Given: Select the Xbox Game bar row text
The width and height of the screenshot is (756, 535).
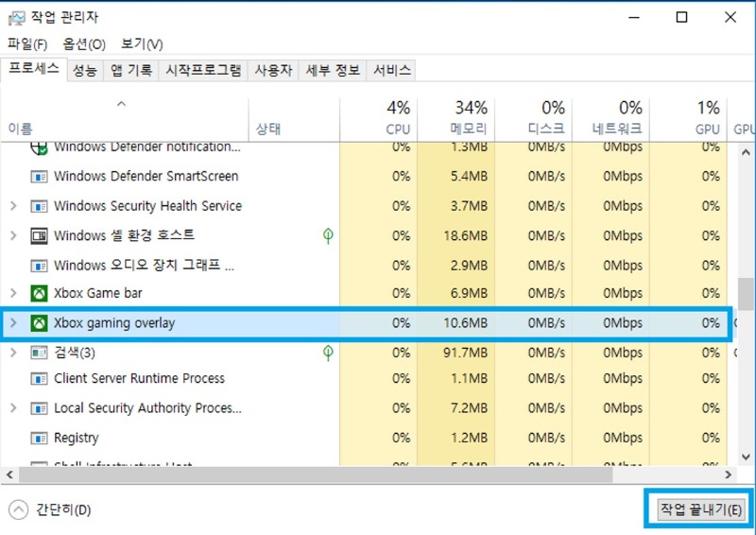Looking at the screenshot, I should coord(98,293).
